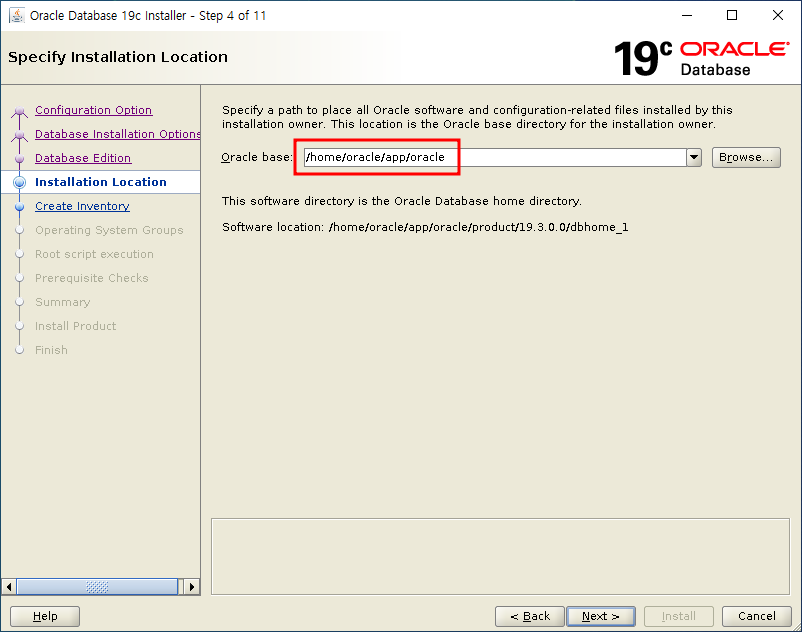Click the sidebar horizontal scrollbar thumb

coord(97,586)
